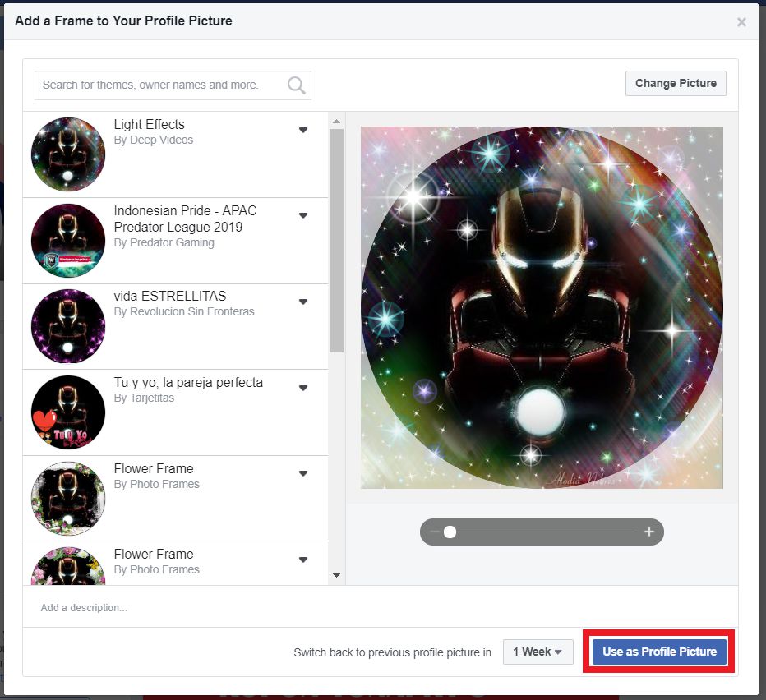Click the Change Picture button
Screen dimensions: 766x700
[676, 83]
